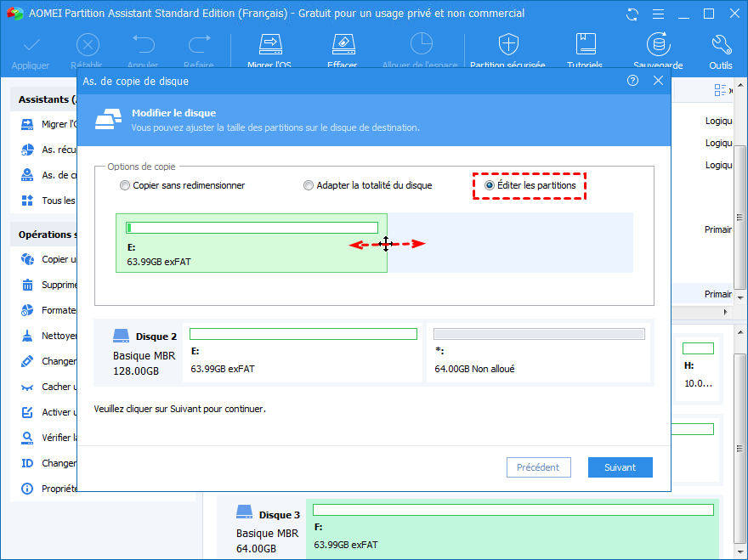Screen dimensions: 748x560
Task: Open the Tutoriels book icon
Action: tap(585, 45)
